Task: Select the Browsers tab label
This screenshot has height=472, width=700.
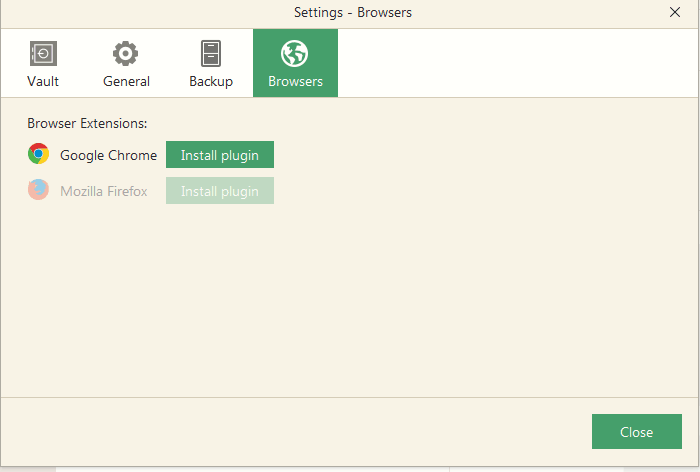Action: click(x=296, y=81)
